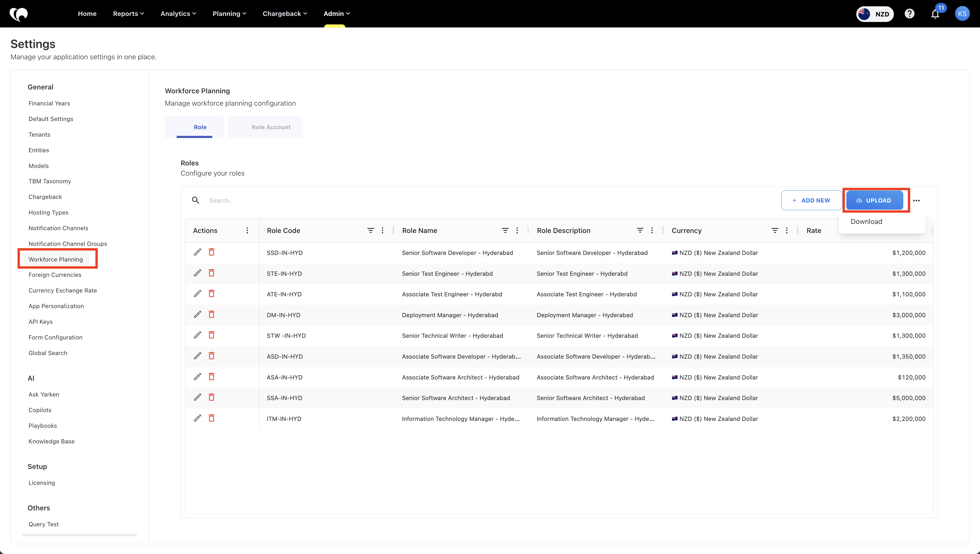Image resolution: width=980 pixels, height=554 pixels.
Task: Edit the ASD-IN-HYD role
Action: click(197, 356)
